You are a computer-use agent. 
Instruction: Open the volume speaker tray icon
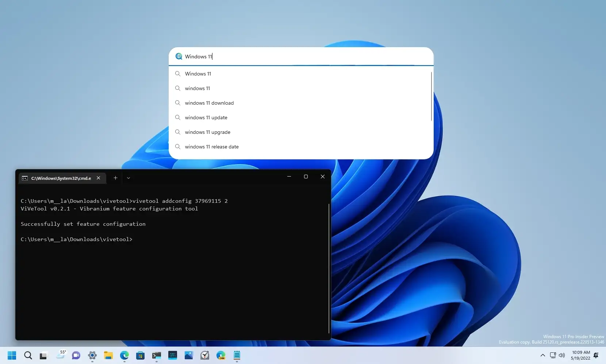coord(562,355)
